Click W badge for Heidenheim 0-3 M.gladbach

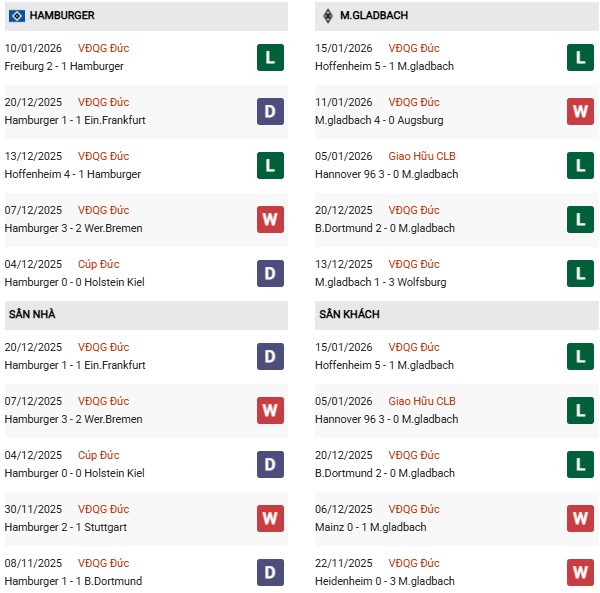coord(580,572)
